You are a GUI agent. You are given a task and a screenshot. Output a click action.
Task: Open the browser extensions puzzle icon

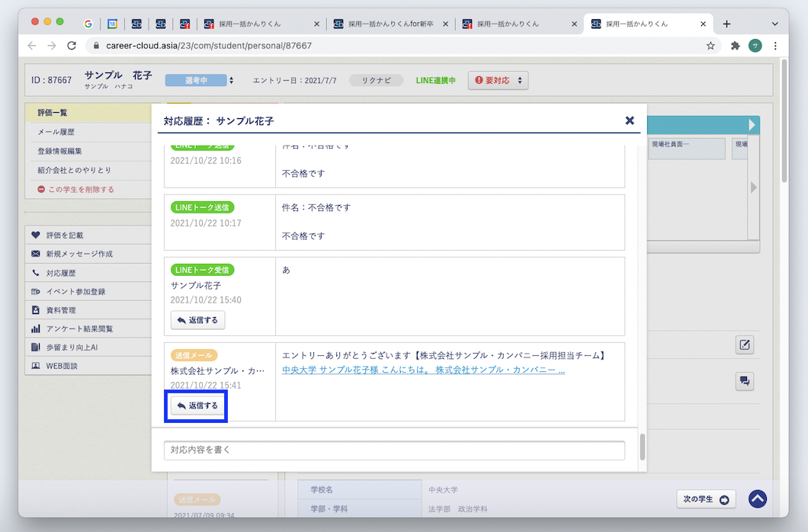tap(736, 46)
